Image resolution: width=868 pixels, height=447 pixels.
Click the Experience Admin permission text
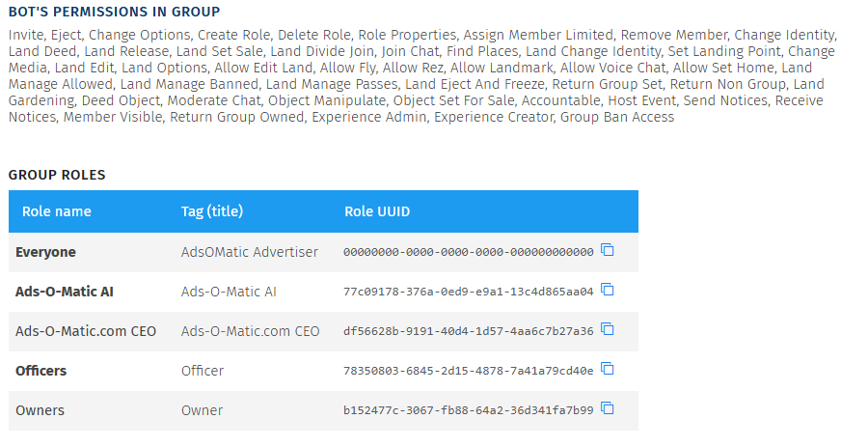click(x=369, y=118)
